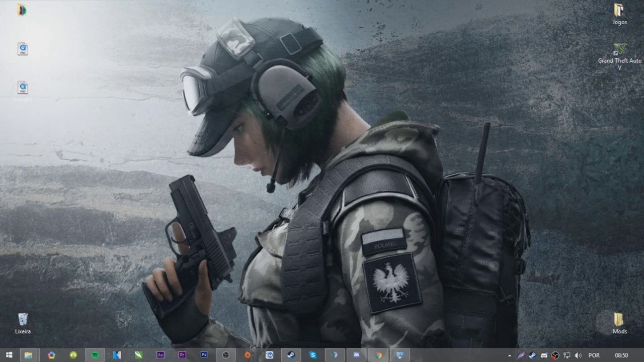
Task: Switch to Discord in the taskbar
Action: click(x=357, y=355)
